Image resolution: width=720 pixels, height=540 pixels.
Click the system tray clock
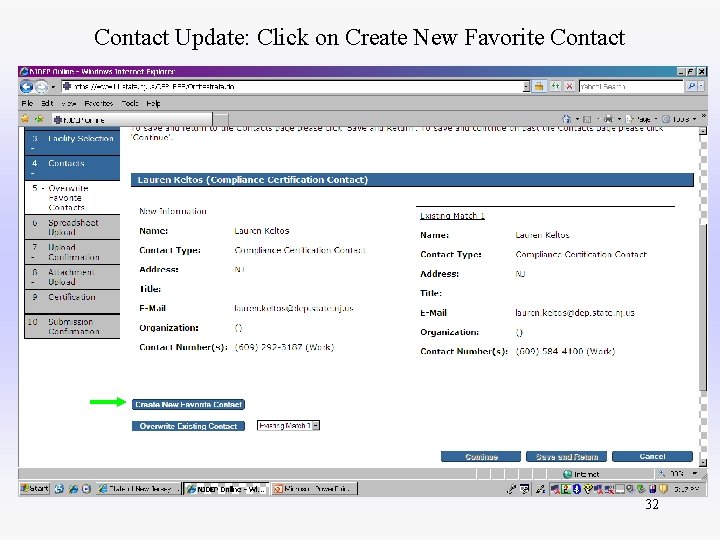click(686, 489)
